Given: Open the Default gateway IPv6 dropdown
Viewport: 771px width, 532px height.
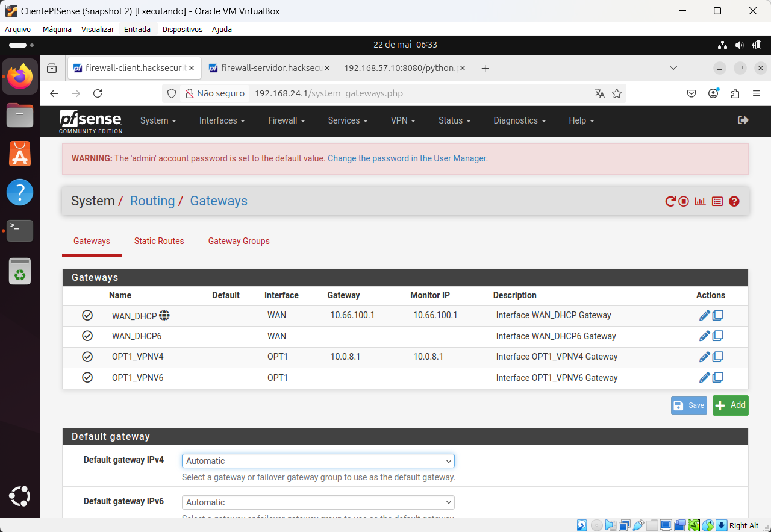Looking at the screenshot, I should coord(318,502).
